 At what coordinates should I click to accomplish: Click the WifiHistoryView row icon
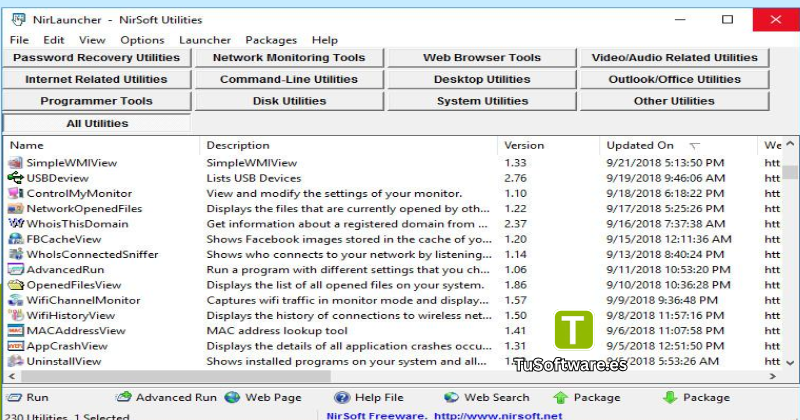click(16, 315)
